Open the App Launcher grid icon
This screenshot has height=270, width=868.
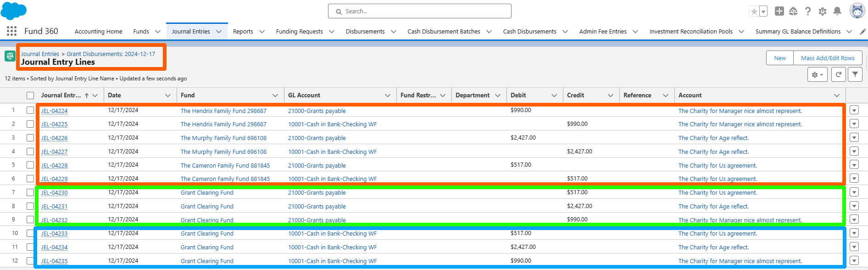[x=12, y=31]
